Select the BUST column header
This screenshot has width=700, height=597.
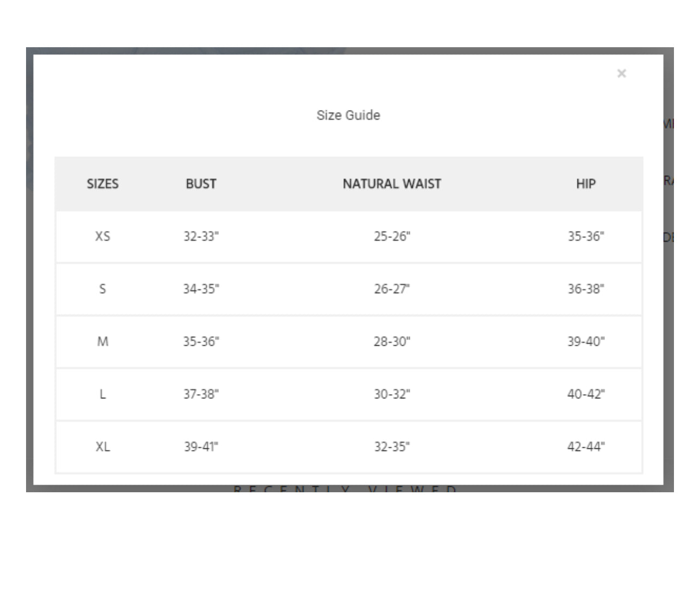pos(201,184)
